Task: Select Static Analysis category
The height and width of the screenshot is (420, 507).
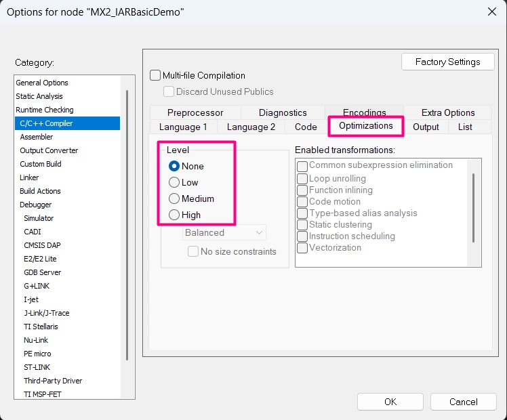Action: coord(67,96)
